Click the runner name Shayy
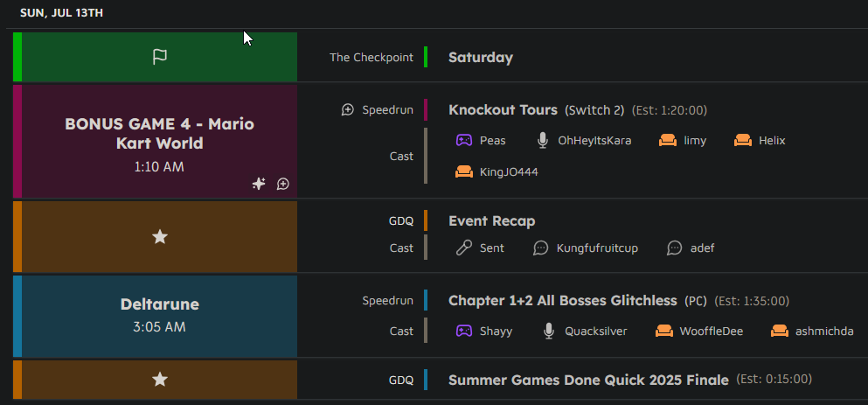Image resolution: width=868 pixels, height=405 pixels. (x=496, y=332)
